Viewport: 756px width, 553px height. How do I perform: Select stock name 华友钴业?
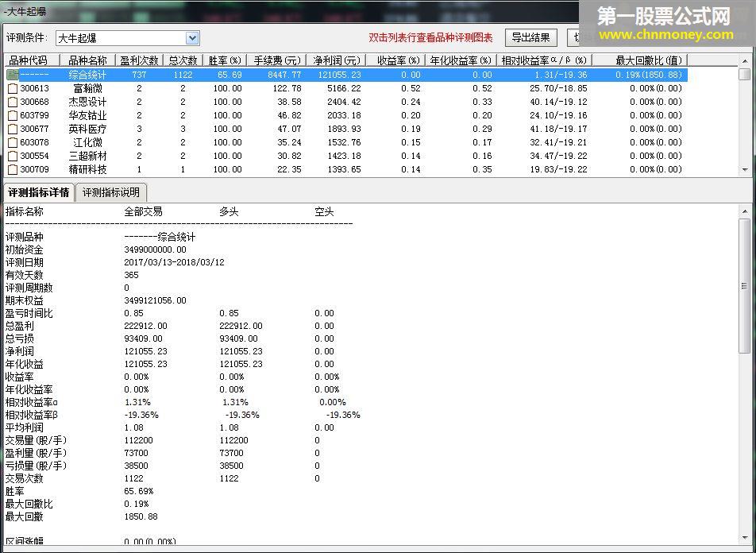pyautogui.click(x=87, y=116)
